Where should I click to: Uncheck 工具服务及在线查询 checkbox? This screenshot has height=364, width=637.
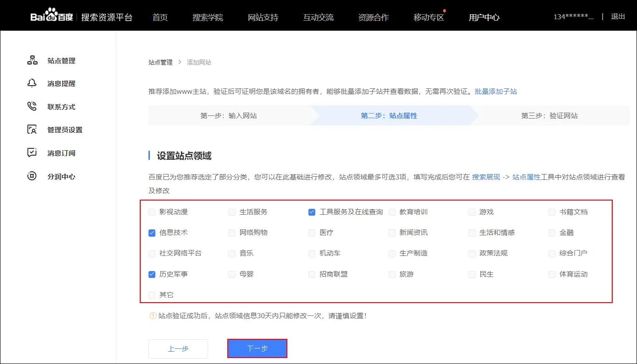pyautogui.click(x=312, y=212)
